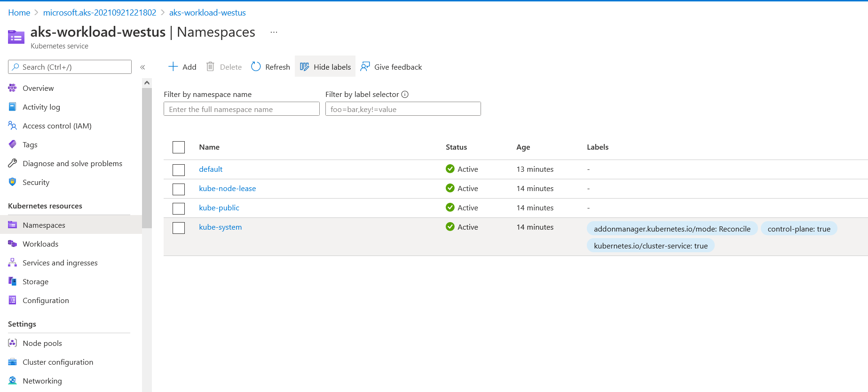The width and height of the screenshot is (868, 392).
Task: Click the Overview sidebar icon
Action: 13,88
